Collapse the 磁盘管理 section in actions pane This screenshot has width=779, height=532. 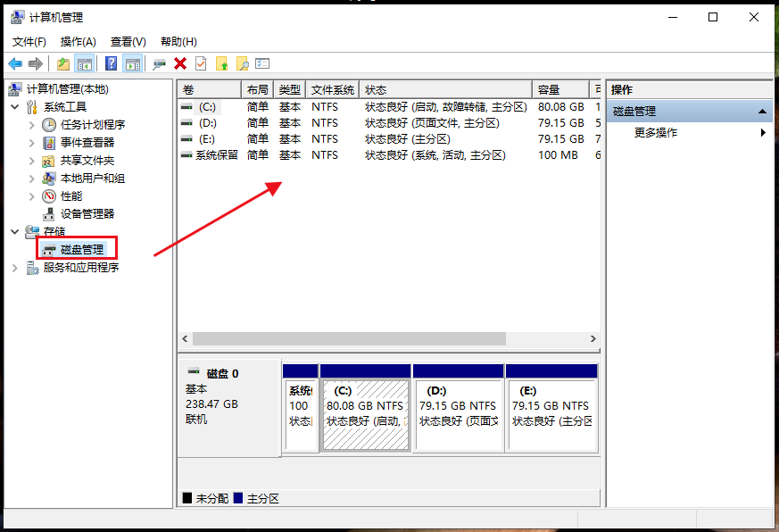point(762,112)
